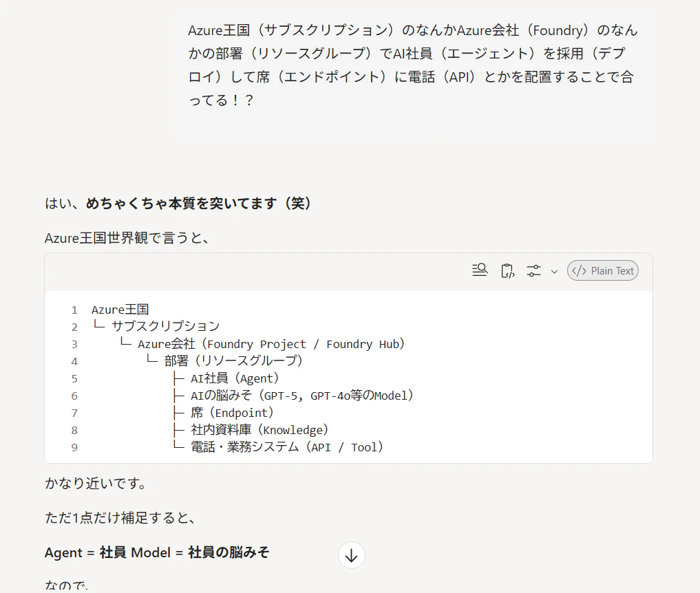Viewport: 700px width, 593px height.
Task: Click the bold text "Agent = 社員 Model = 社員の脳みそ"
Action: coord(157,552)
